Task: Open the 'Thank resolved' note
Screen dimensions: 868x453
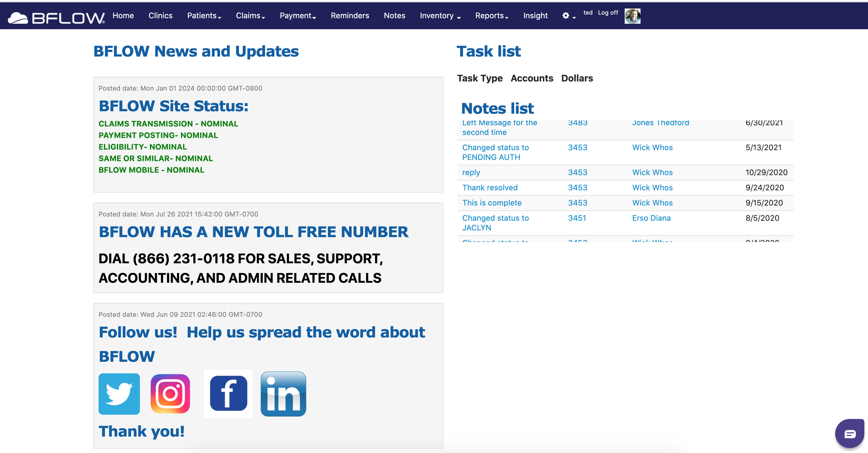Action: click(490, 188)
